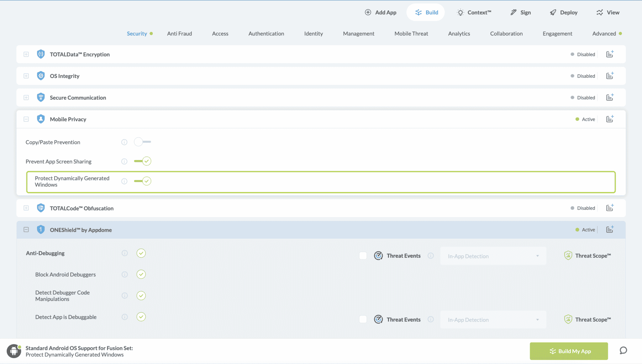
Task: Open the chat bubble icon at bottom right
Action: (623, 351)
